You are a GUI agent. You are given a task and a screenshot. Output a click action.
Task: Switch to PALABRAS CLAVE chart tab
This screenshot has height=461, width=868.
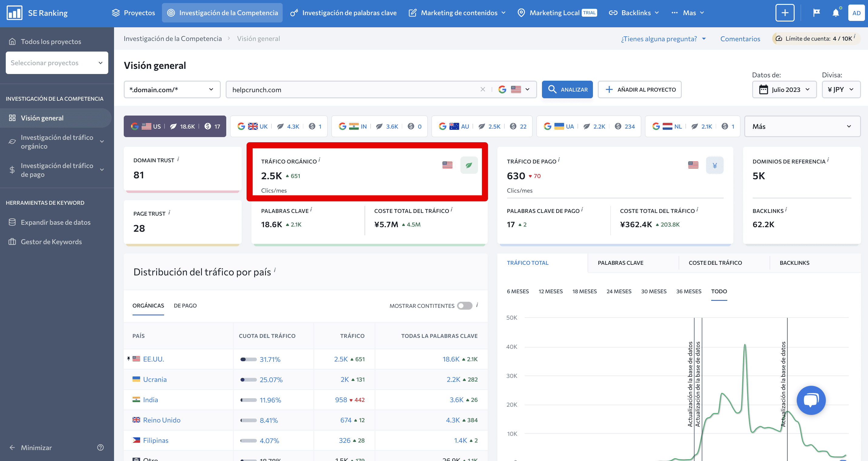coord(620,263)
